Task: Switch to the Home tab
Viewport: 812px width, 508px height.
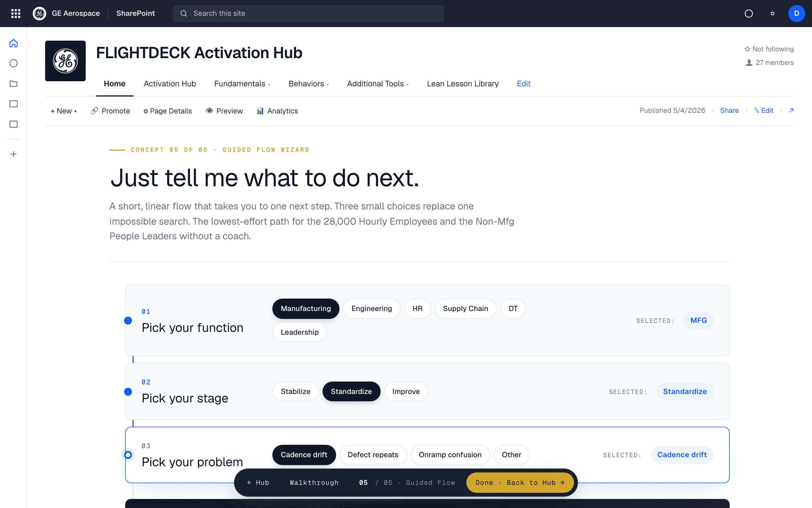Action: (114, 84)
